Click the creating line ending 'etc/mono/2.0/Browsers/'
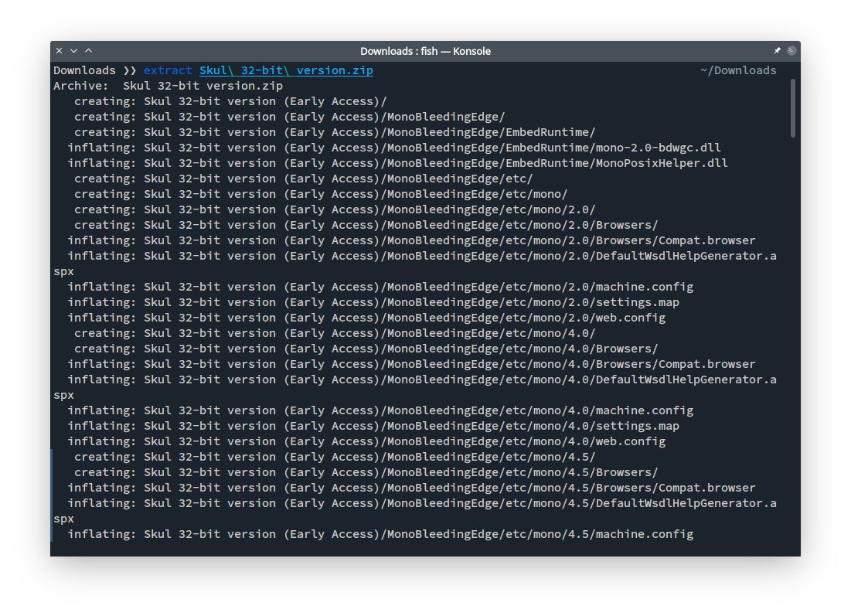 366,225
